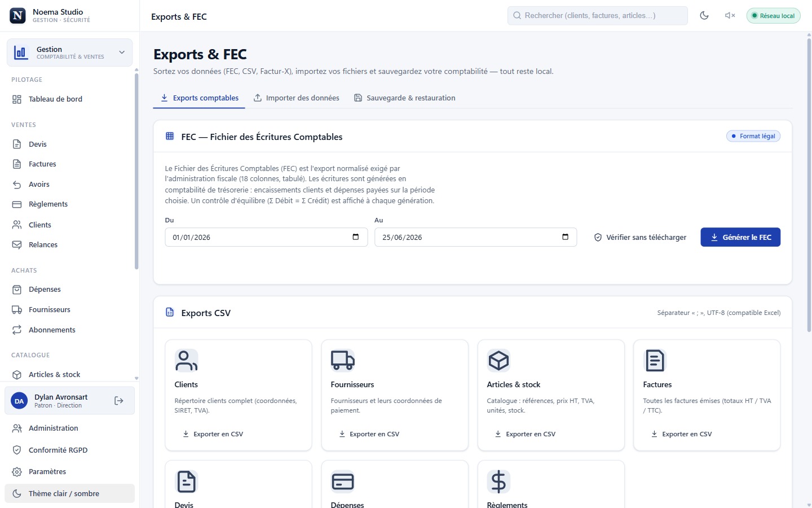Click the Du date field

click(266, 237)
